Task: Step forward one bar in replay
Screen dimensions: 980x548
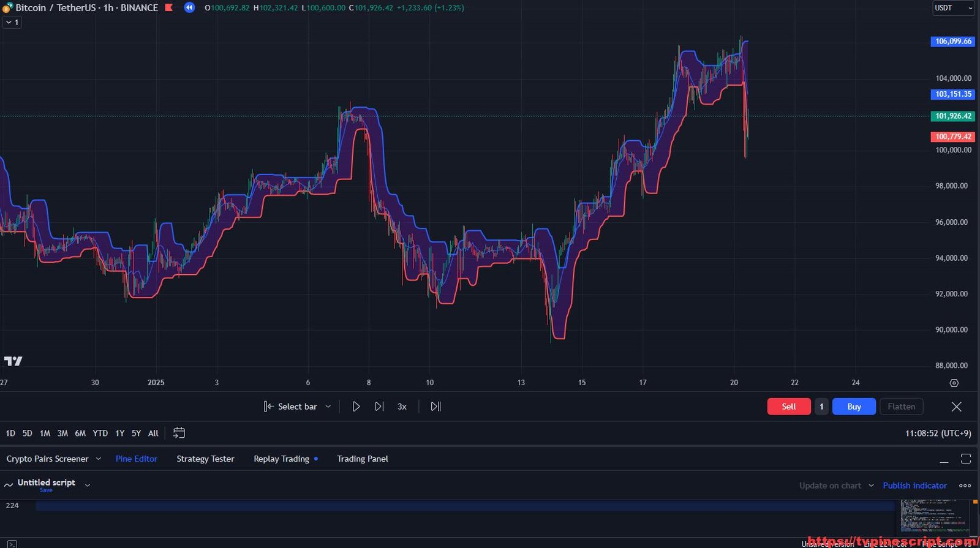Action: tap(379, 407)
